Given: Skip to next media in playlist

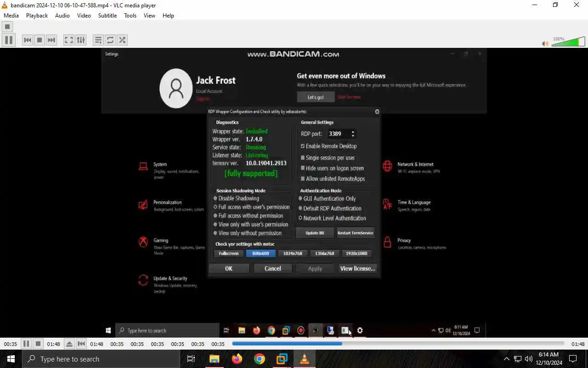Looking at the screenshot, I should coord(51,40).
